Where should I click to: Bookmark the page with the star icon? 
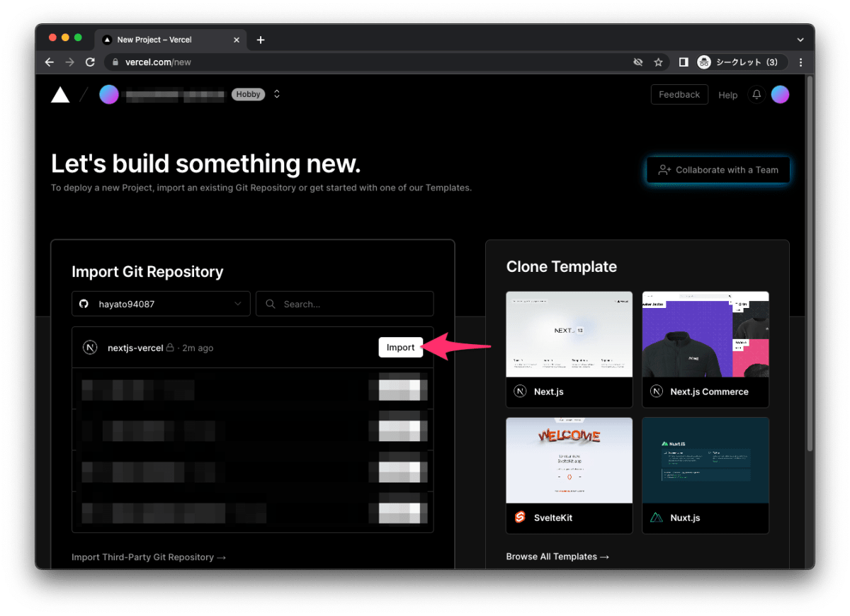658,62
